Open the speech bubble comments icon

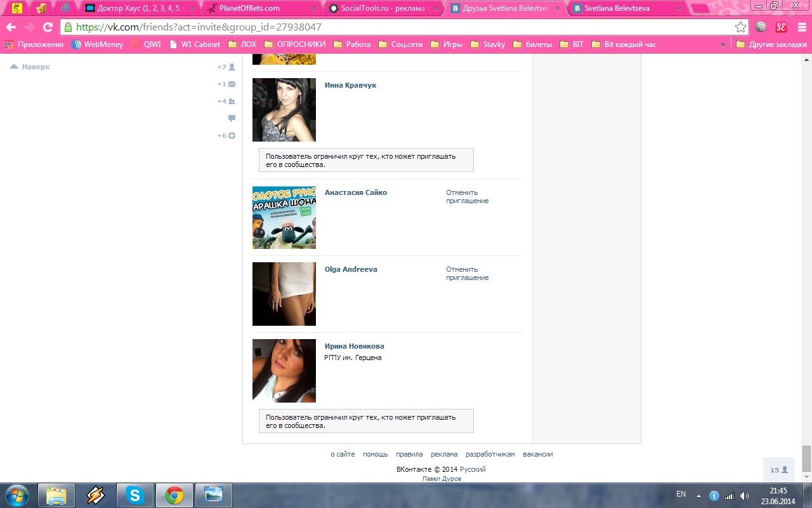tap(232, 118)
